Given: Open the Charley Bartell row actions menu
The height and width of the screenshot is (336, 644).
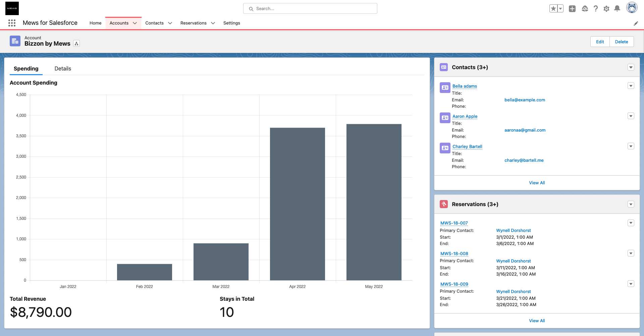Looking at the screenshot, I should [x=631, y=146].
